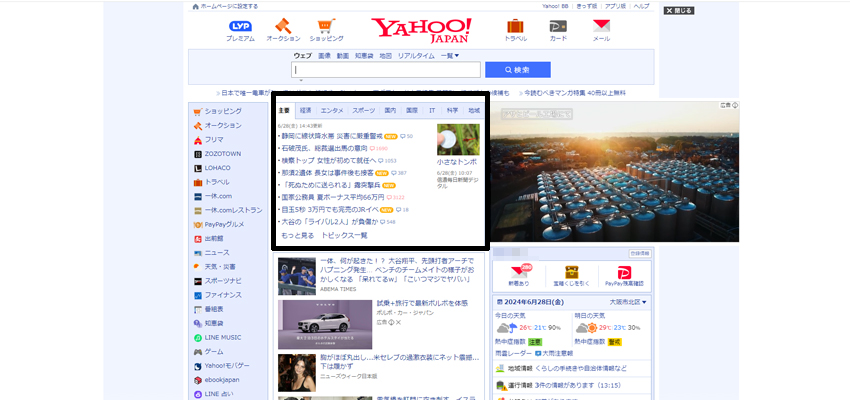Switch to the 科学 news tab

452,111
